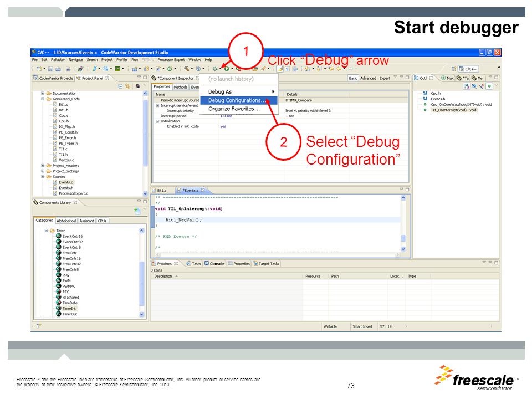Image resolution: width=532 pixels, height=399 pixels.
Task: Switch to the CodeWarrior Projects tab
Action: pyautogui.click(x=53, y=78)
